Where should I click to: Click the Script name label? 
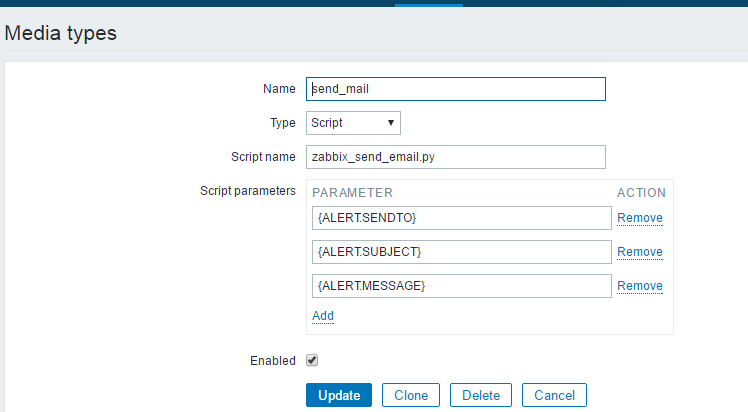coord(263,157)
